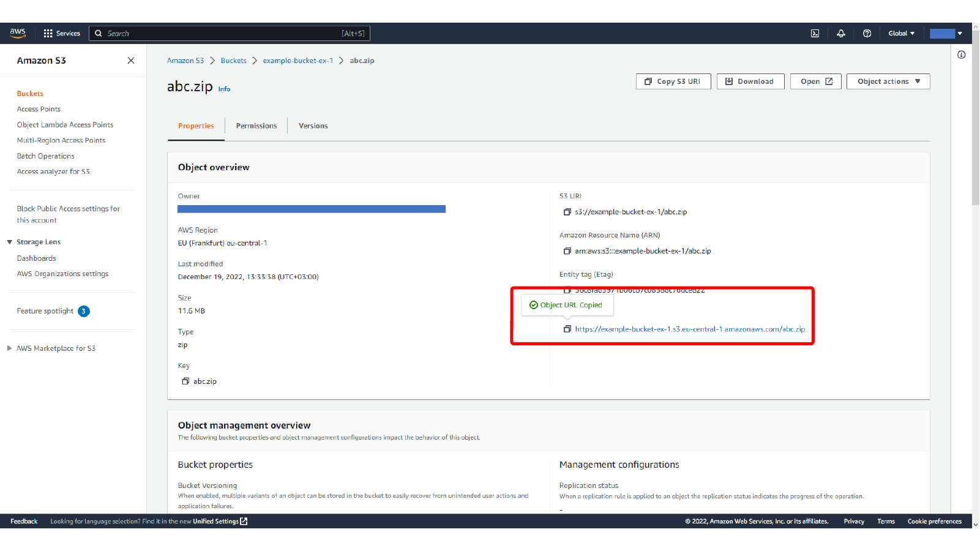Open Access Points in side navigation
Image resolution: width=980 pixels, height=551 pixels.
[39, 109]
